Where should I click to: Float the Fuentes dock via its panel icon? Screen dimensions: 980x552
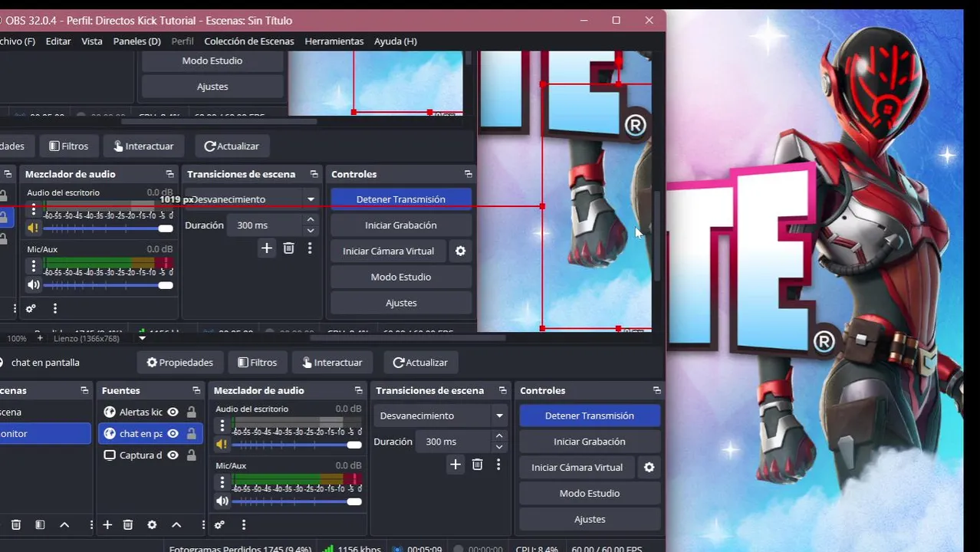point(196,390)
